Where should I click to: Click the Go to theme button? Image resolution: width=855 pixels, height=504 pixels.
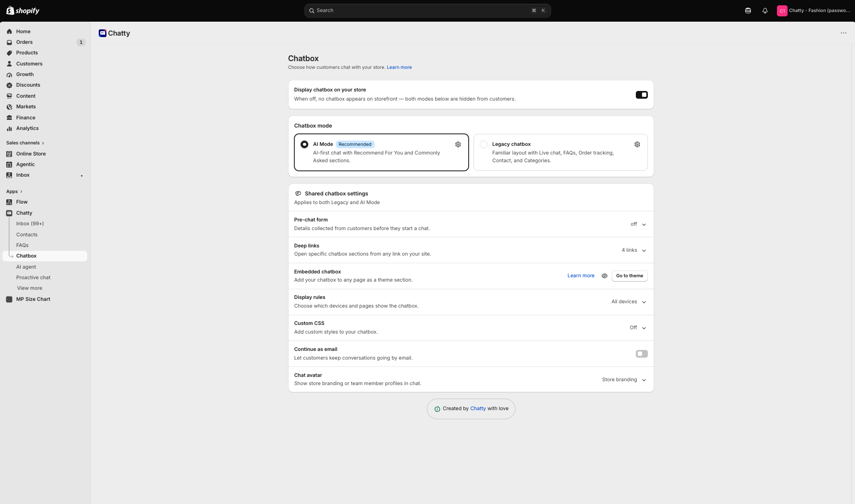coord(630,276)
